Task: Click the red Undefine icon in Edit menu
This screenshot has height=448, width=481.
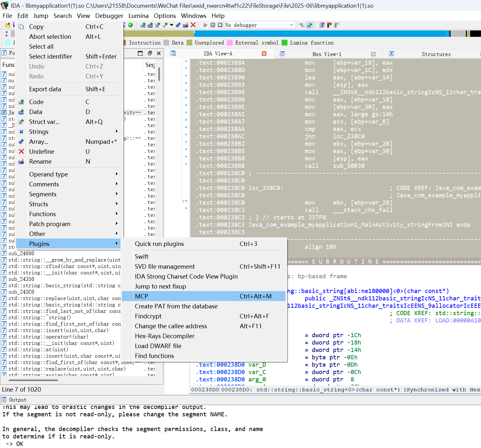Action: tap(21, 152)
